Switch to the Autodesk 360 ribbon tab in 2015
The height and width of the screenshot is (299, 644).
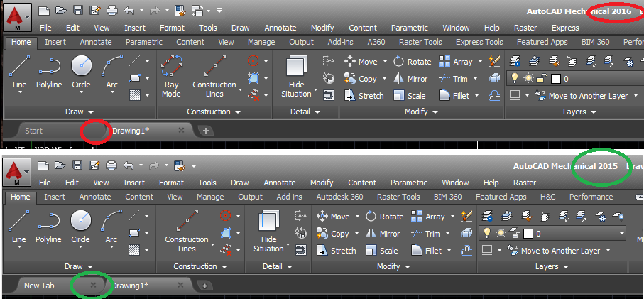click(x=339, y=197)
